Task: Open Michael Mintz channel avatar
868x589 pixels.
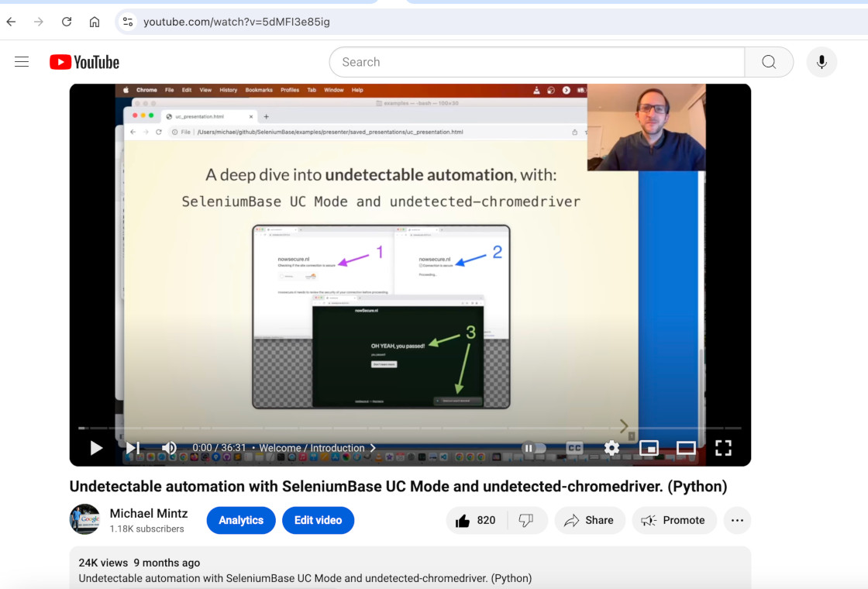Action: 84,519
